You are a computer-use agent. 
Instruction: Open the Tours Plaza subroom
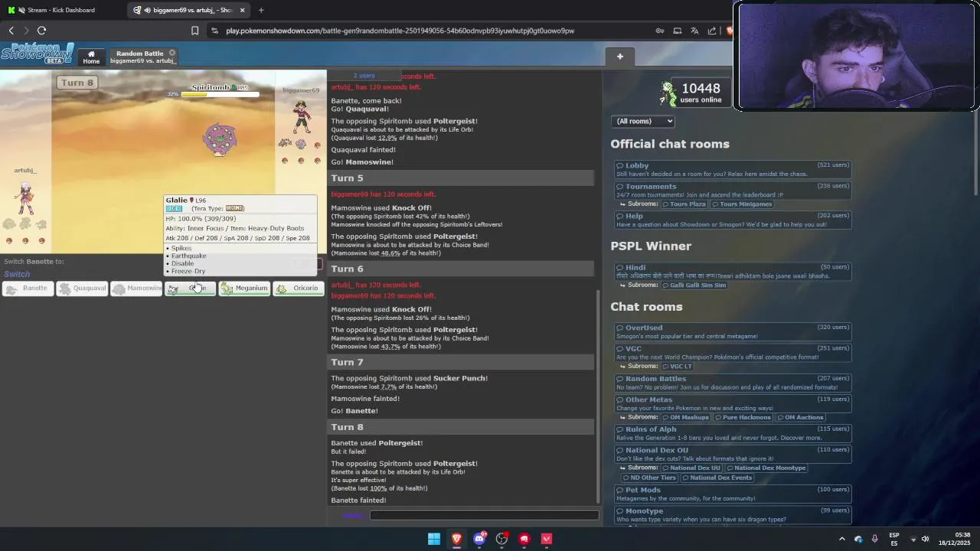(684, 204)
